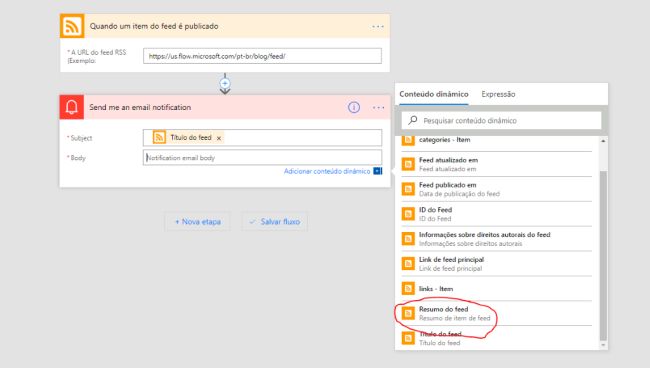Select Link de feed principal entry
The width and height of the screenshot is (650, 368).
(497, 264)
